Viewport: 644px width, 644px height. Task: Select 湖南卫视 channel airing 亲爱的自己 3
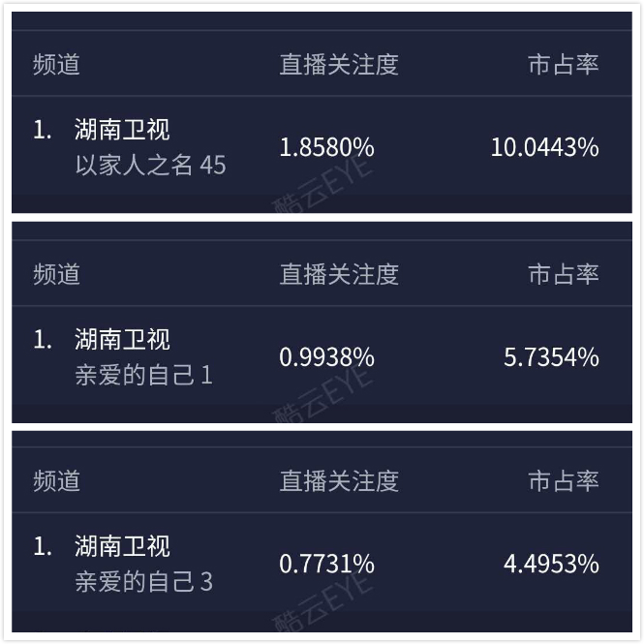[122, 546]
